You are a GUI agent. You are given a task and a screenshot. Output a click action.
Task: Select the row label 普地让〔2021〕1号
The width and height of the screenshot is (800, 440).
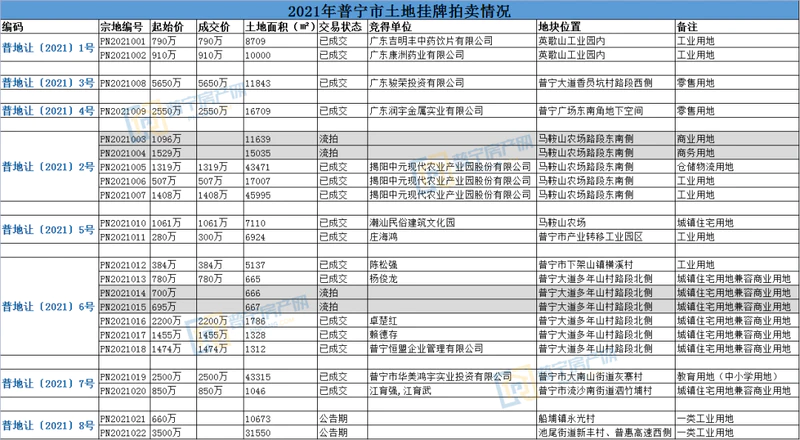(49, 49)
